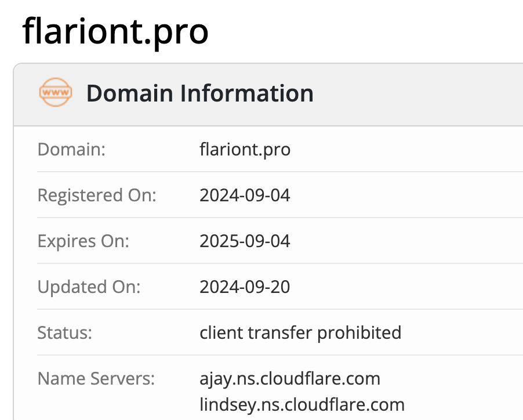Click the flariont.pro page title
The image size is (523, 420).
115,32
